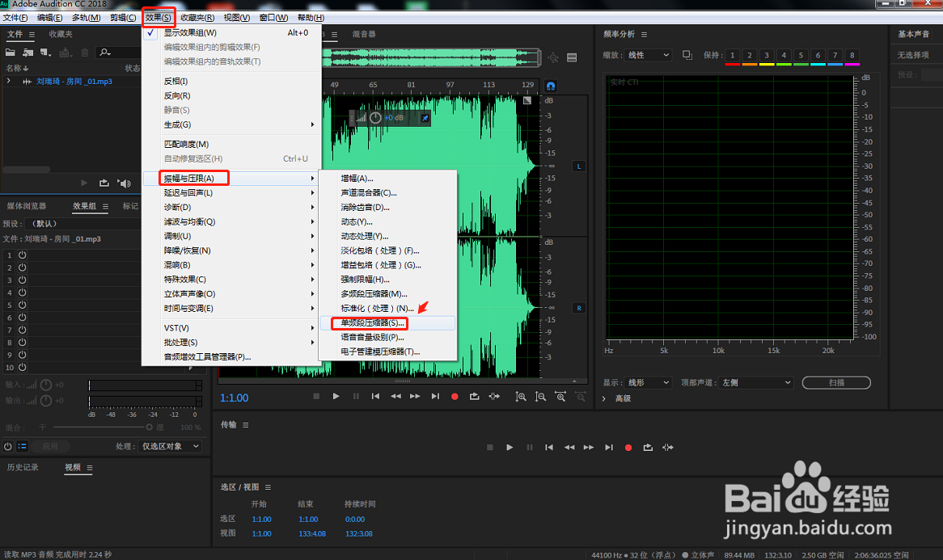Viewport: 943px width, 560px height.
Task: Zoom out amplitude in the editor
Action: tap(541, 397)
